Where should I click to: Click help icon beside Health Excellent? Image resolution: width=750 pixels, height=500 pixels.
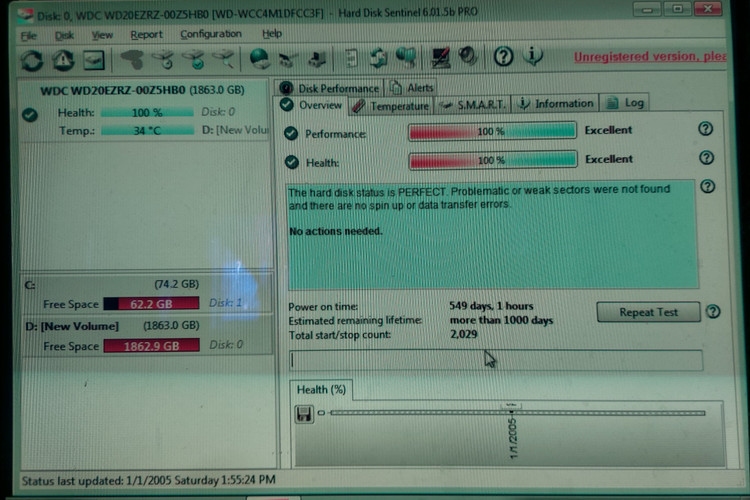(706, 157)
